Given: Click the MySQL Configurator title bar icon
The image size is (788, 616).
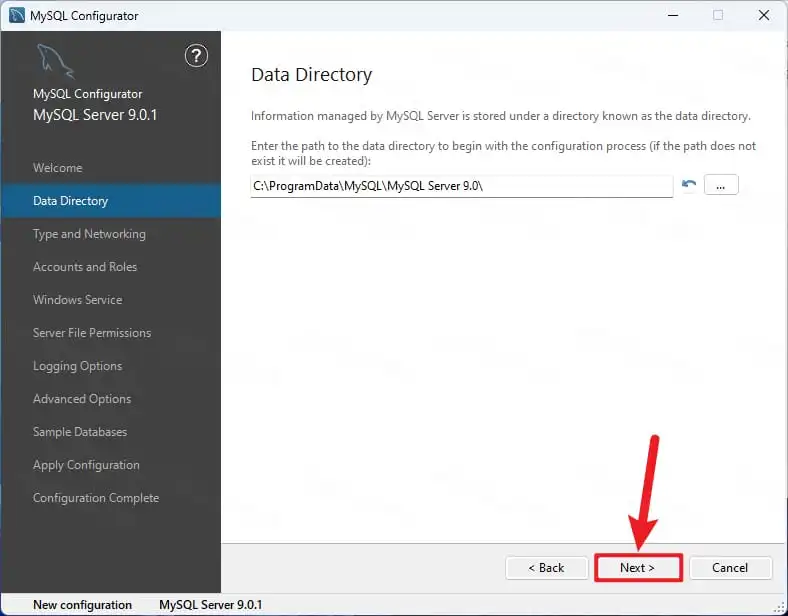Looking at the screenshot, I should [x=17, y=15].
